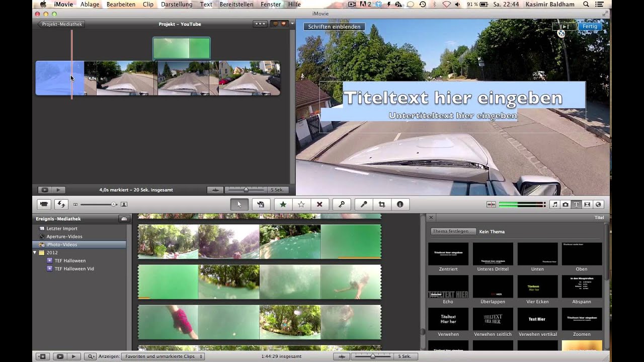Play selected events from beginning
Image resolution: width=644 pixels, height=362 pixels.
coord(73,356)
